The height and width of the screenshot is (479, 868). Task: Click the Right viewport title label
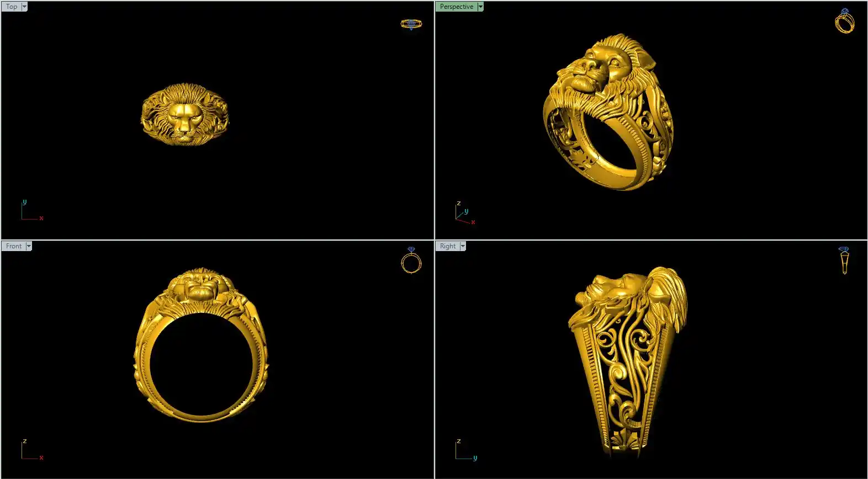coord(448,246)
